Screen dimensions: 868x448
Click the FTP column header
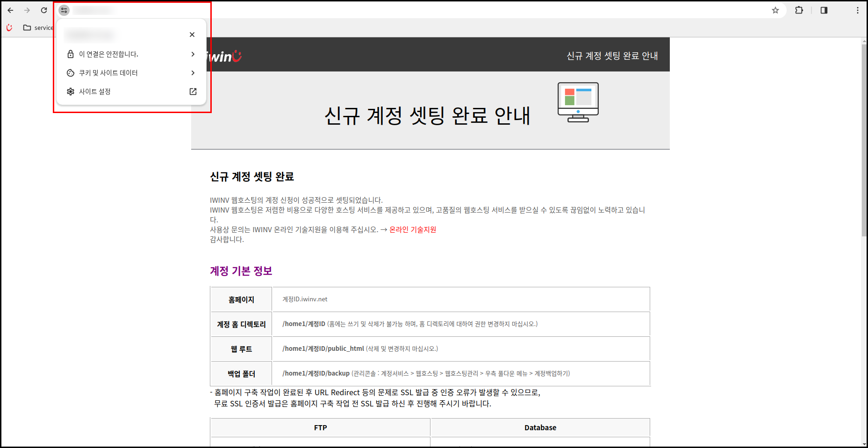320,427
